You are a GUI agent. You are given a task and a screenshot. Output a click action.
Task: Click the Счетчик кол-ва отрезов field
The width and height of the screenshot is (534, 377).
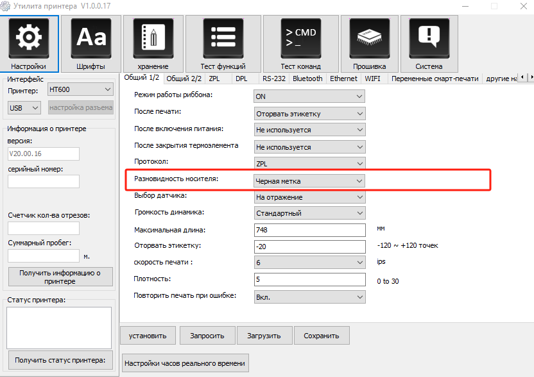(x=44, y=228)
